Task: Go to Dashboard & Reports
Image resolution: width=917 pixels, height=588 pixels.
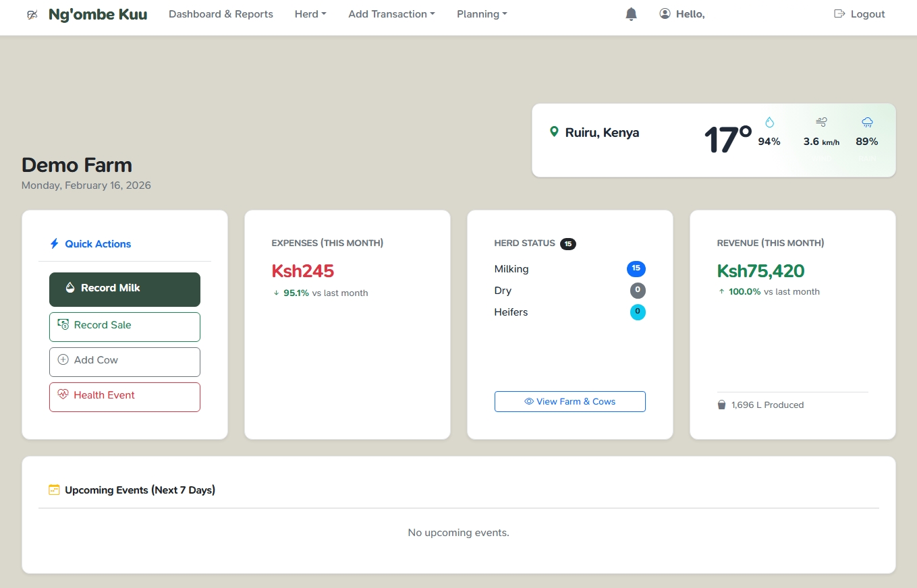Action: pyautogui.click(x=221, y=13)
